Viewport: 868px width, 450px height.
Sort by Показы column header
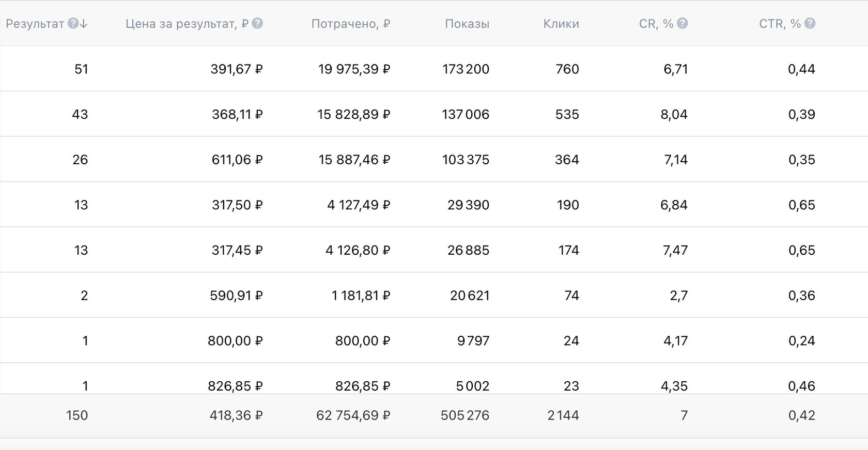tap(467, 24)
